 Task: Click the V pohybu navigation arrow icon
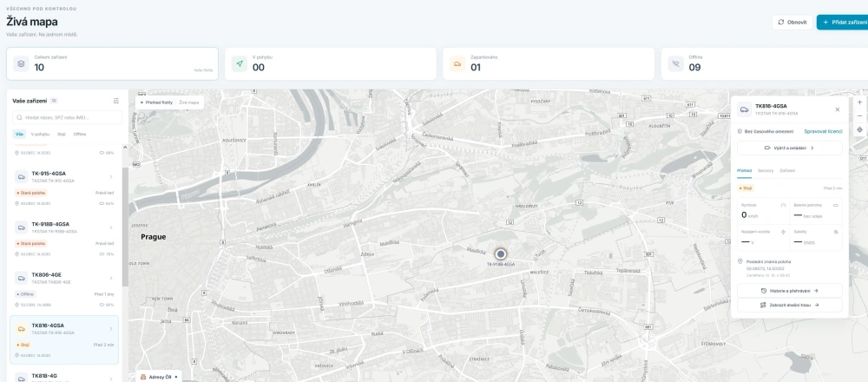click(x=240, y=63)
